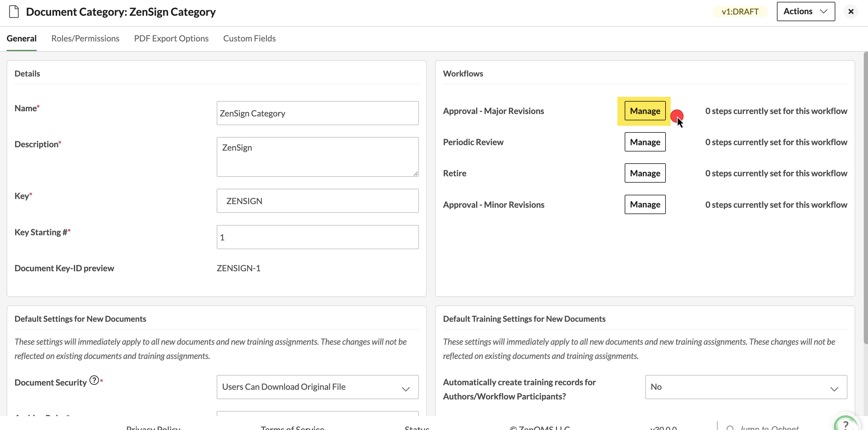Open the Roles/Permissions tab

click(x=85, y=38)
